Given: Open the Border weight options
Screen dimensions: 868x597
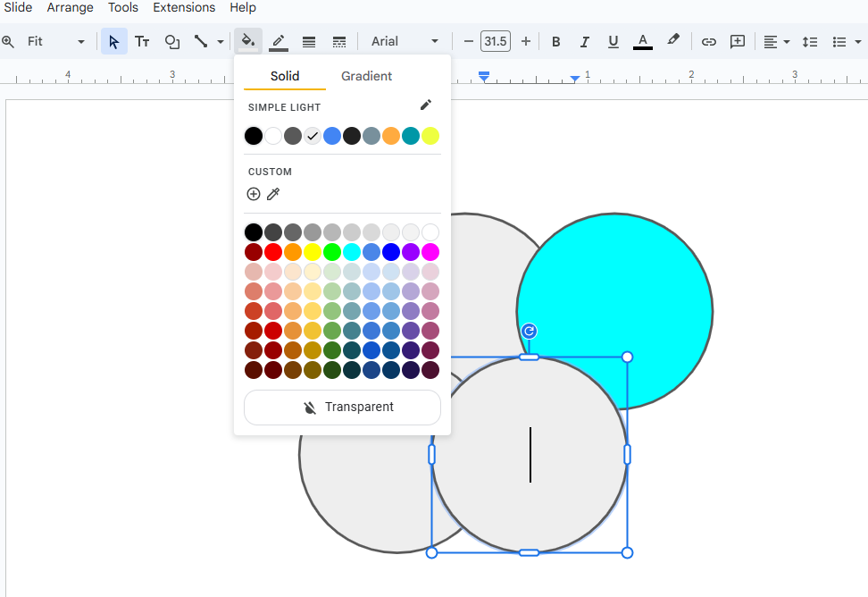Looking at the screenshot, I should pos(308,41).
